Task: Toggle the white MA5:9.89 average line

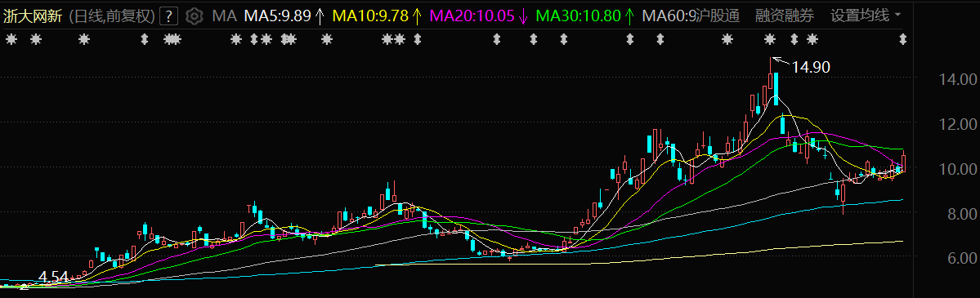Action: 284,16
